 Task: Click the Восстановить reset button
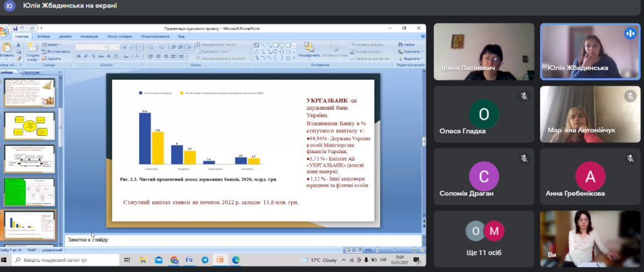tap(56, 52)
